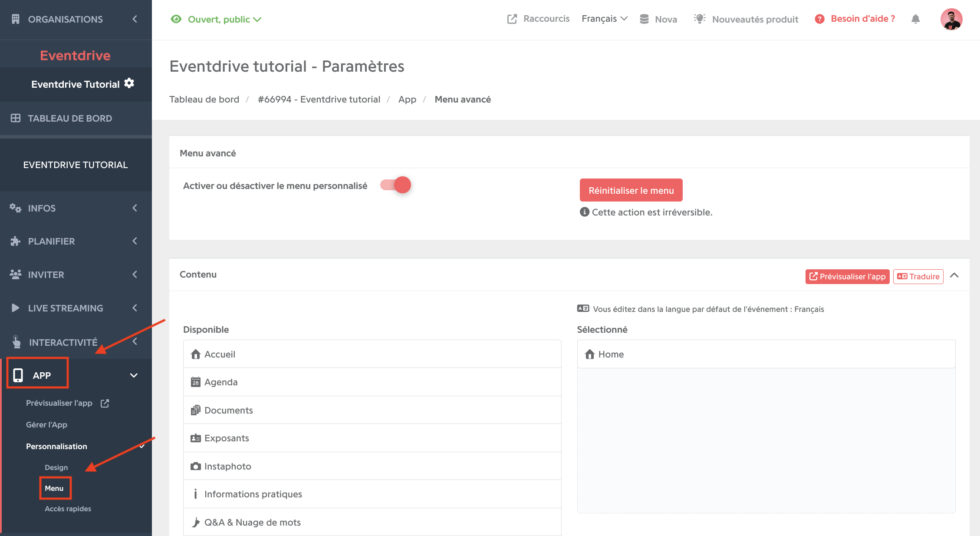
Task: Click the Interactivité section chevron
Action: [x=135, y=341]
